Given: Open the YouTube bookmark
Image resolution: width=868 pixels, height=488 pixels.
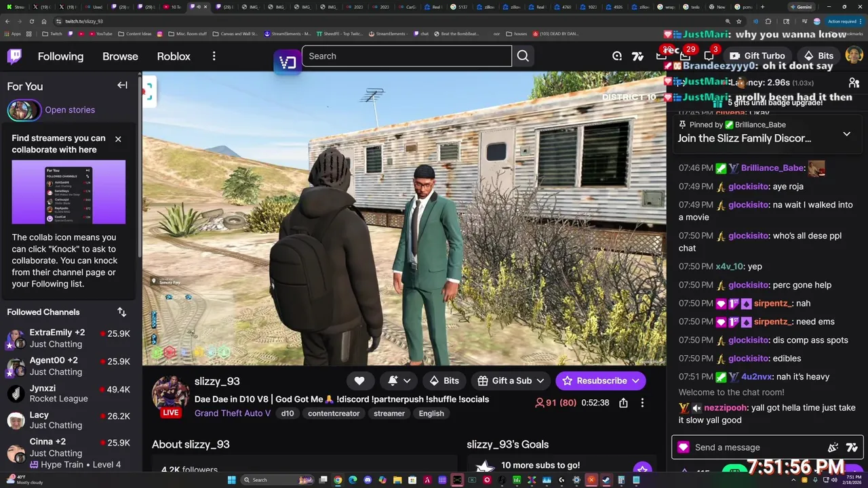Looking at the screenshot, I should (100, 33).
